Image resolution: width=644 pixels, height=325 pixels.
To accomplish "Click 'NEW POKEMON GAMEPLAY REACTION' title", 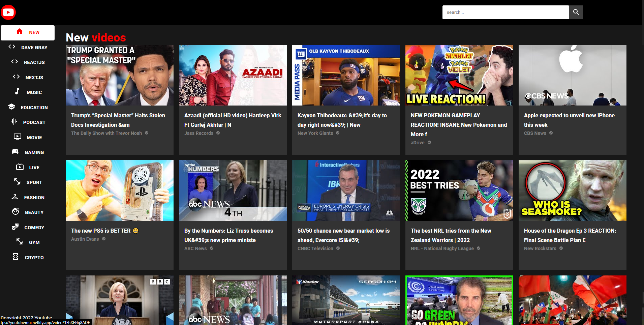I will 459,125.
